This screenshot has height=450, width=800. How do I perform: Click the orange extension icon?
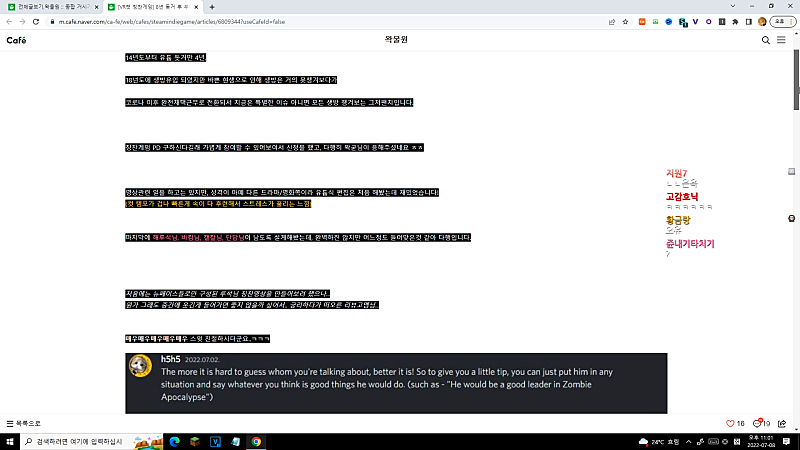[x=642, y=22]
